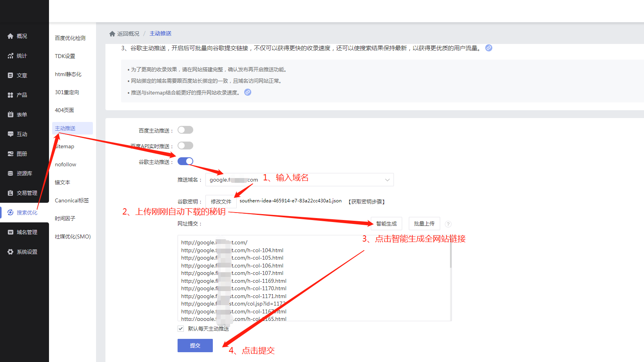Open the 301重定向 submenu item
The image size is (644, 362).
(x=67, y=92)
